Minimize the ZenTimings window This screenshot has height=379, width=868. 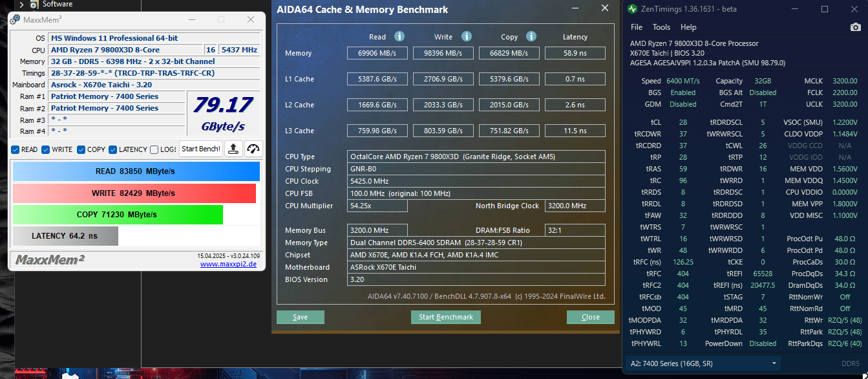coord(796,9)
